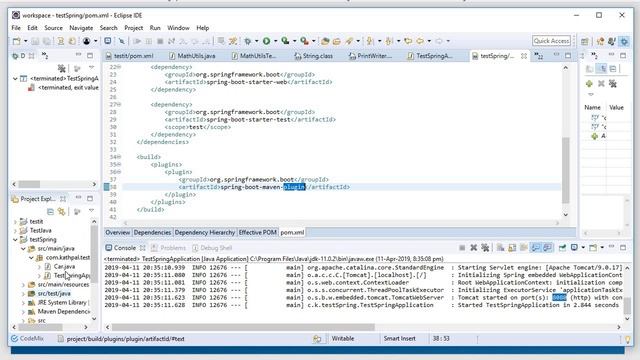Open the Open Console dropdown arrow

click(x=602, y=248)
